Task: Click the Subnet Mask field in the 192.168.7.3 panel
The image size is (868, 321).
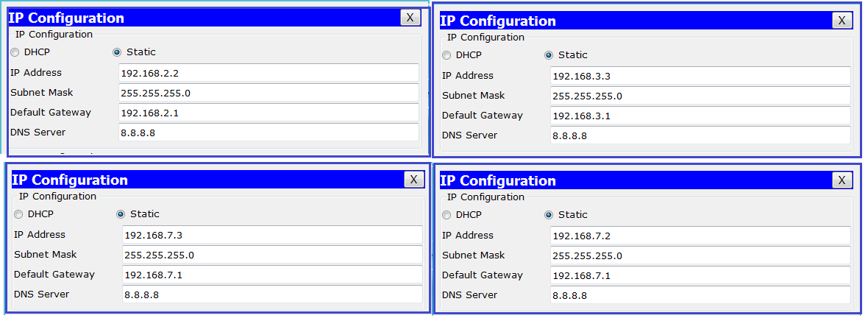Action: [x=272, y=255]
